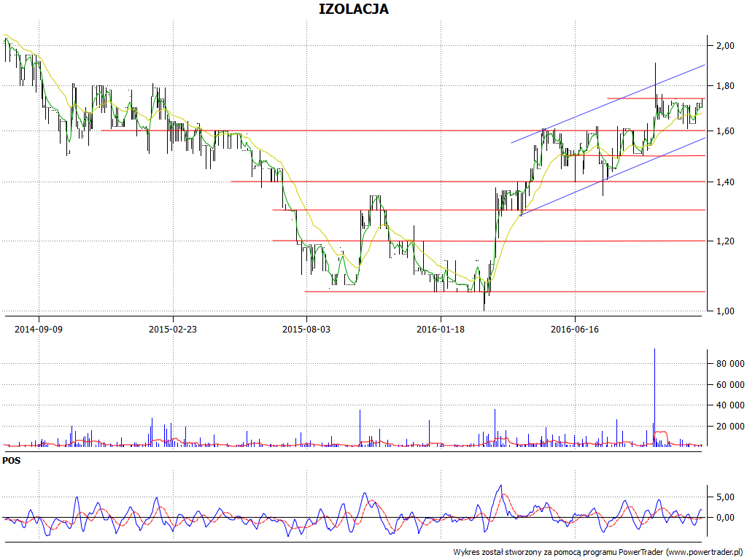Viewport: 747px width, 560px height.
Task: Click the 20 000 volume axis label
Action: click(729, 426)
